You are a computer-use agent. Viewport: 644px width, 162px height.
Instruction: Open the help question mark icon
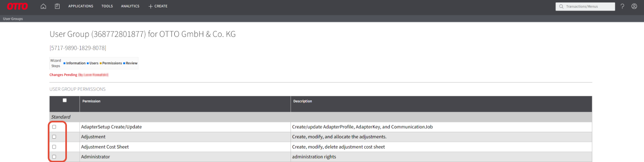[622, 6]
